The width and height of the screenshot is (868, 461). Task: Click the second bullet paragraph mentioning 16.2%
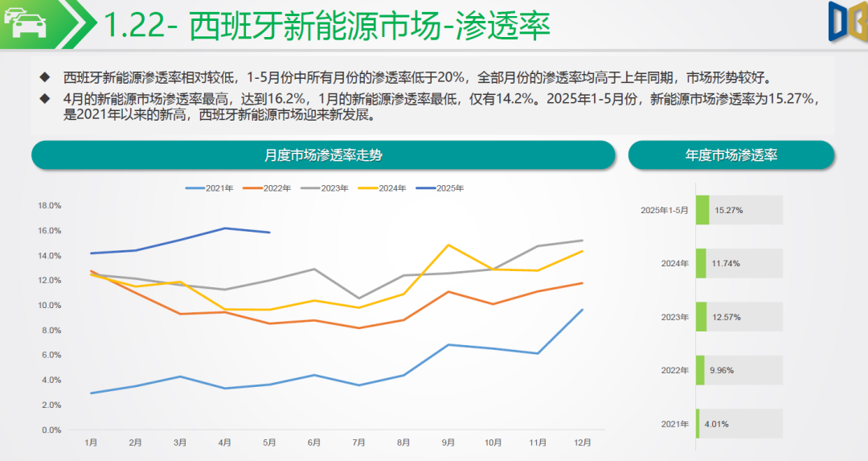(x=440, y=107)
